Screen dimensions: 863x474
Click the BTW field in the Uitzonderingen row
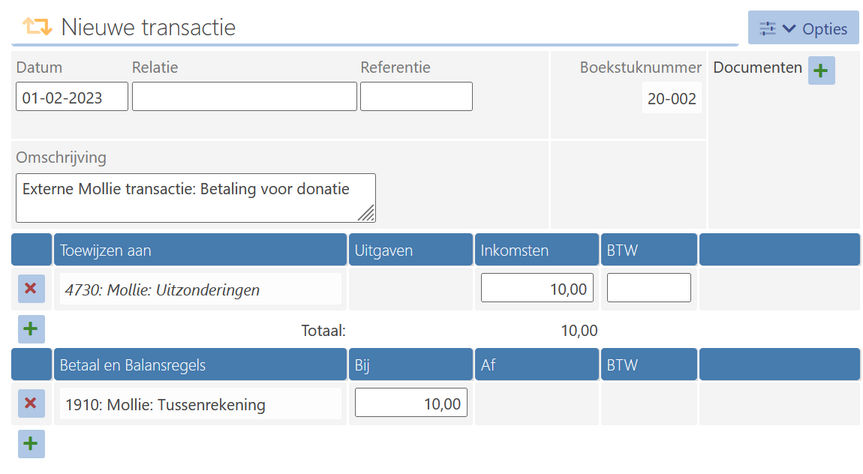[648, 288]
